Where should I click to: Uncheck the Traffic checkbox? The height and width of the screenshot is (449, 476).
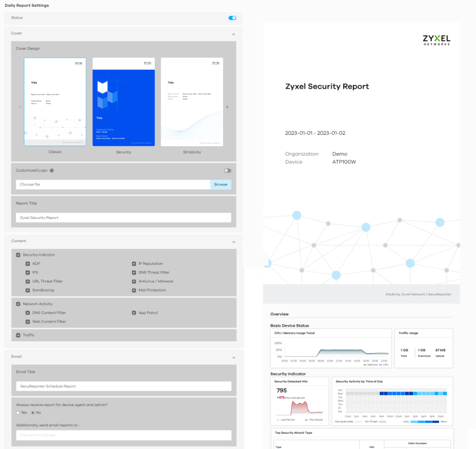click(18, 335)
